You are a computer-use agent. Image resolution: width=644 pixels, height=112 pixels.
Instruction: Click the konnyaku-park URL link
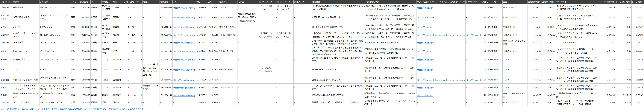184,51
